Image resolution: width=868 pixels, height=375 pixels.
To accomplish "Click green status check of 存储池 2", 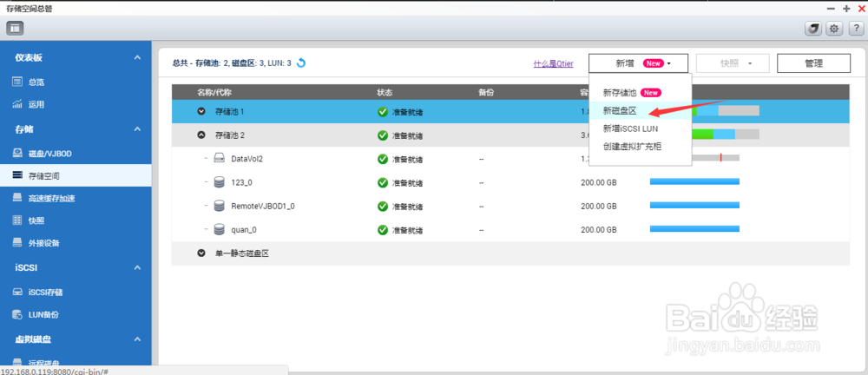I will click(382, 135).
